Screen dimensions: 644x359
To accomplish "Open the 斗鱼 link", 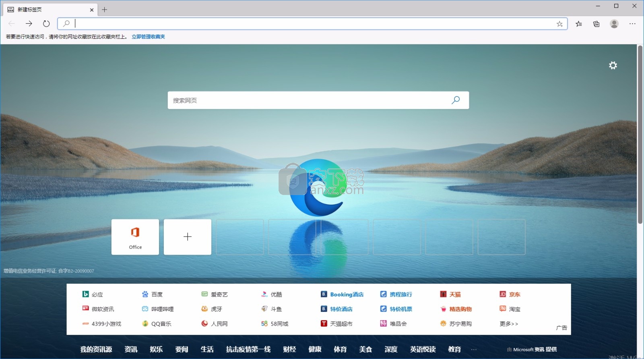I will [x=272, y=309].
